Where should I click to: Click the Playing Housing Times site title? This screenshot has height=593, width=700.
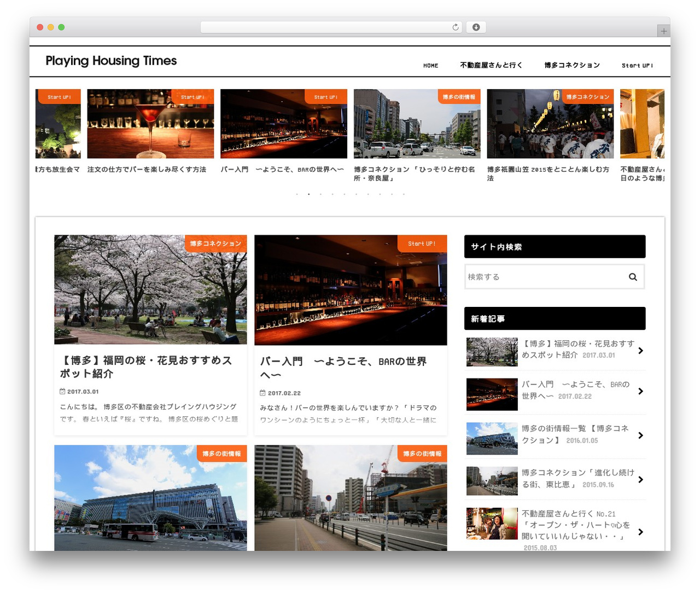111,61
